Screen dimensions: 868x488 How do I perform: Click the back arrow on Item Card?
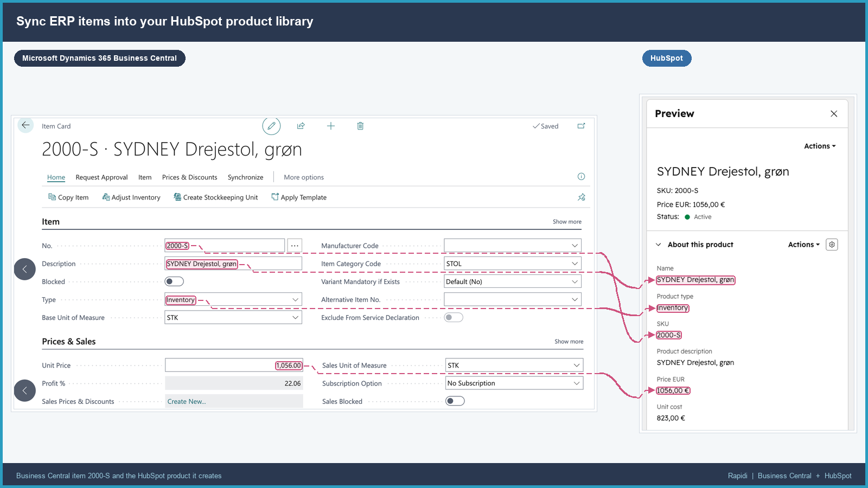25,125
